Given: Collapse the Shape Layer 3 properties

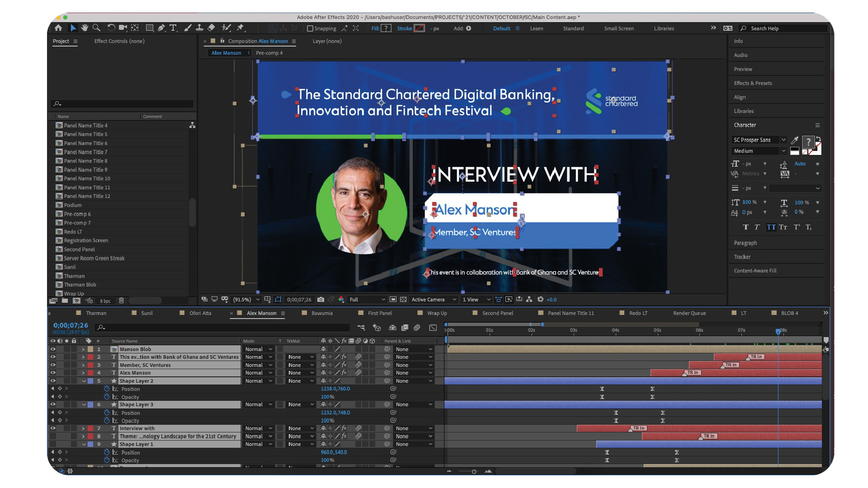Looking at the screenshot, I should 84,404.
